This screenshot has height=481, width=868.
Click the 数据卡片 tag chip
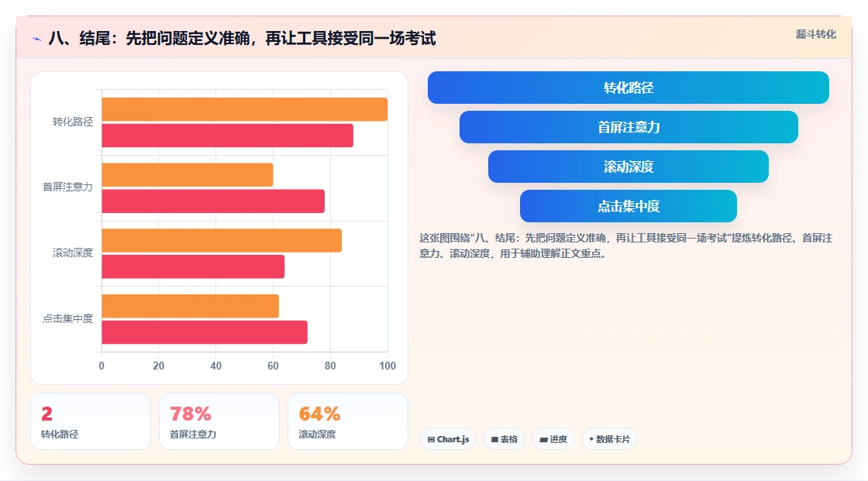[x=609, y=439]
